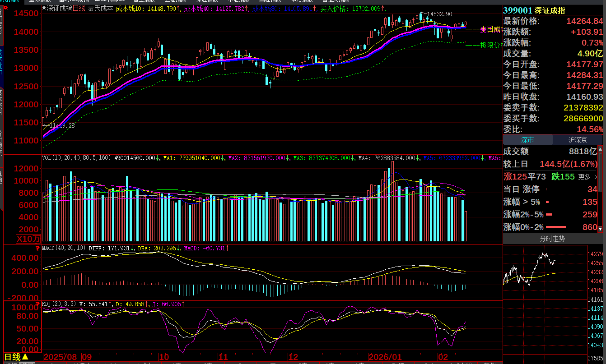
Task: Select the MACD(40,20,10) indicator label
Action: click(63, 248)
